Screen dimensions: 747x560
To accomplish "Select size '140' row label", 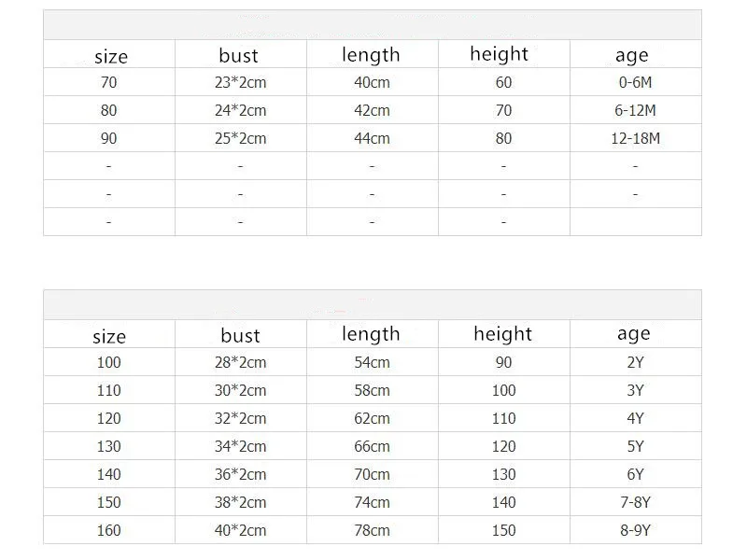I will coord(108,475).
